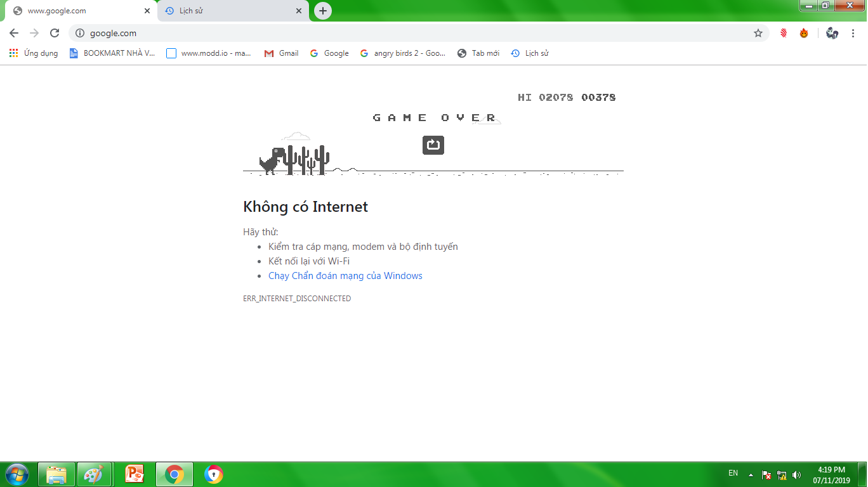
Task: Switch to the Lịch sử tab
Action: tap(233, 11)
